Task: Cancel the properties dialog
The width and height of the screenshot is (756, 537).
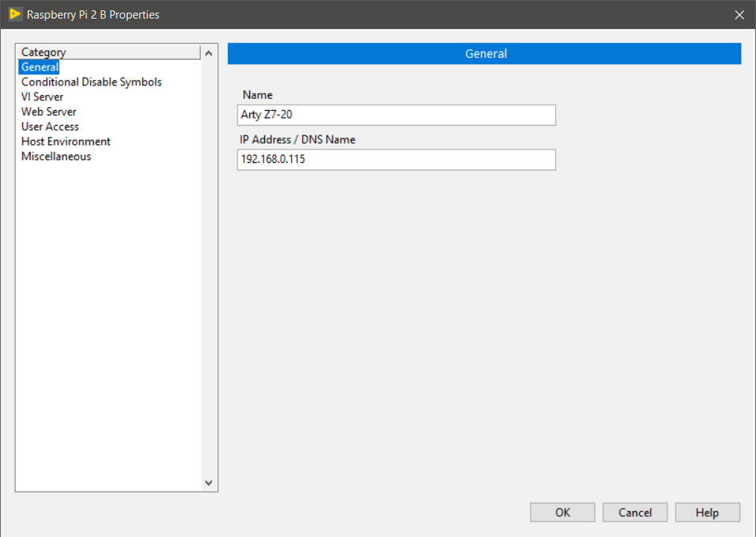Action: point(635,512)
